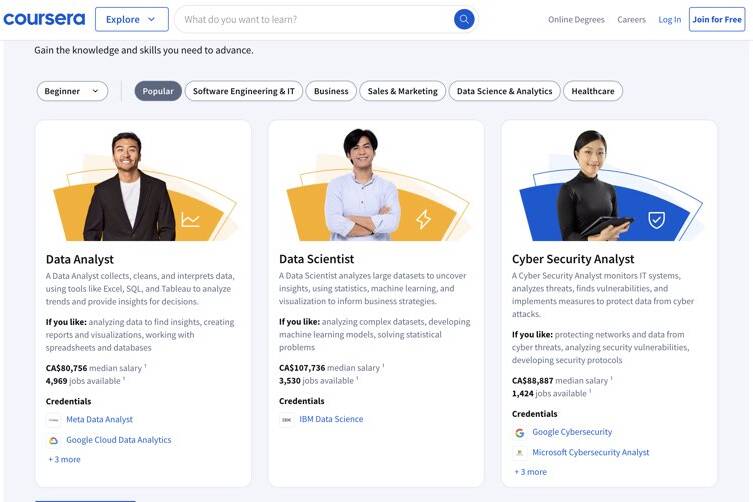
Task: Click the lightning bolt icon on Data Scientist card
Action: tap(423, 219)
